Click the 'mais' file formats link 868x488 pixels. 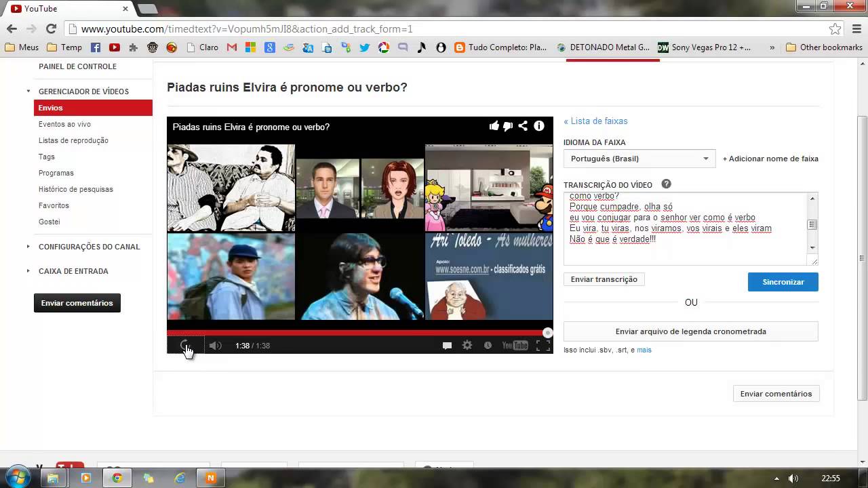click(x=644, y=350)
